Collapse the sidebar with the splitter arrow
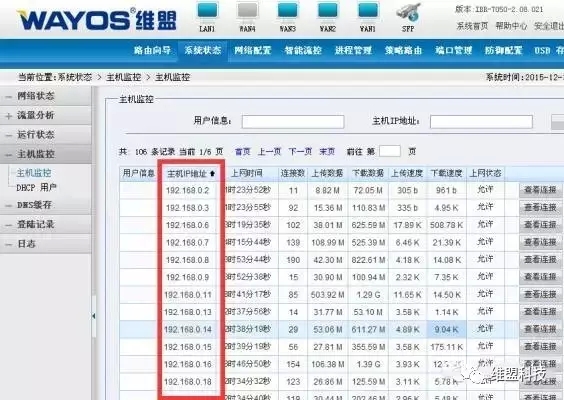 [94, 316]
